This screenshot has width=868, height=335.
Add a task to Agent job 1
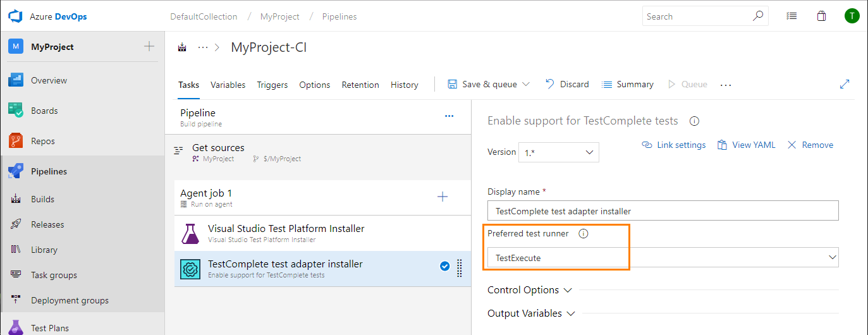click(443, 197)
